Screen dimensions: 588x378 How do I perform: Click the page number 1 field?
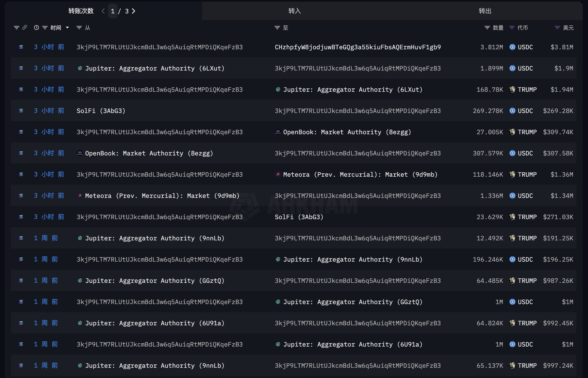point(113,11)
